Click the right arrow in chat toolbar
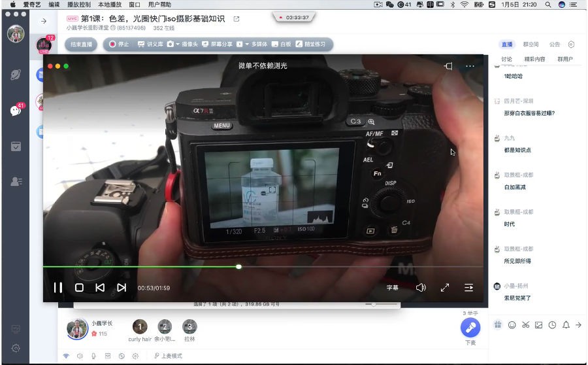The width and height of the screenshot is (588, 365). (579, 325)
